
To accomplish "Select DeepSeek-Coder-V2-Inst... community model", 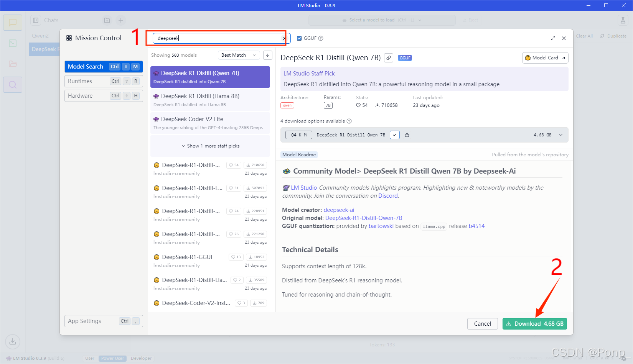I will pyautogui.click(x=210, y=303).
